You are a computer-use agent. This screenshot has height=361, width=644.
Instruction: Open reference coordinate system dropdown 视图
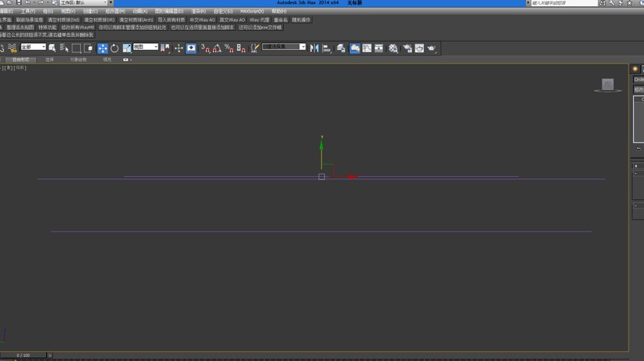pyautogui.click(x=145, y=47)
